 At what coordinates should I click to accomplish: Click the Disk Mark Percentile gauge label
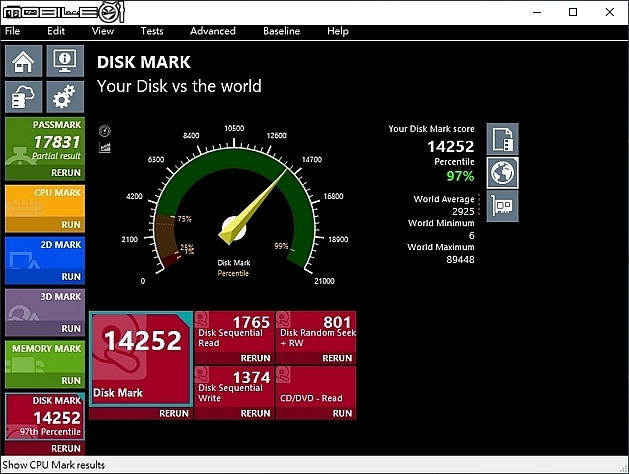pos(233,268)
